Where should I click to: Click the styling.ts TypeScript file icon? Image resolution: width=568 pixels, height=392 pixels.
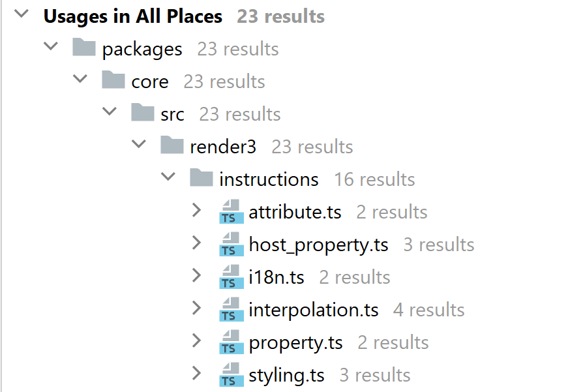tap(231, 374)
